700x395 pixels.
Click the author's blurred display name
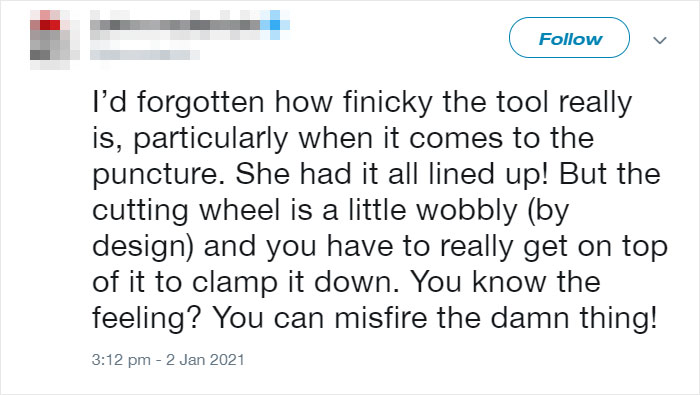pyautogui.click(x=175, y=25)
